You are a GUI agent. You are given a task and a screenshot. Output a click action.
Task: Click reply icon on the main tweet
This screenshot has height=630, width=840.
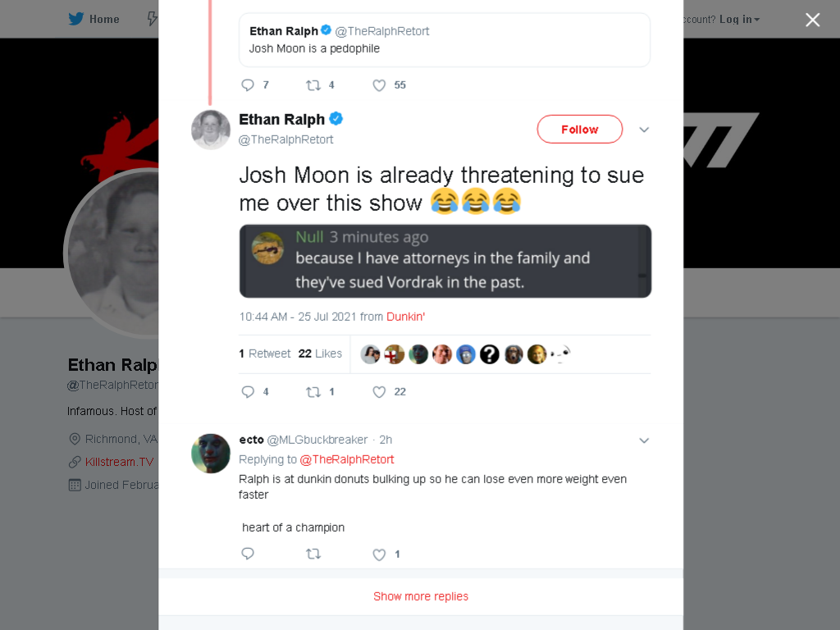[x=248, y=391]
